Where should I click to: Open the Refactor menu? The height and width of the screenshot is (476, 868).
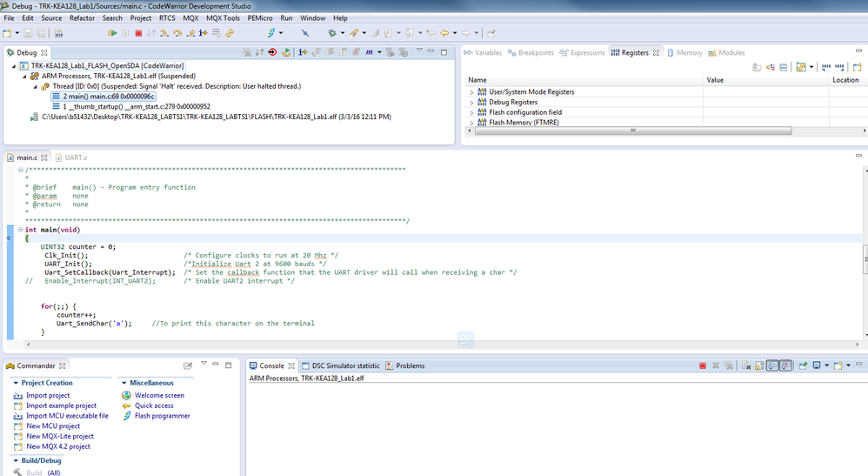point(82,17)
